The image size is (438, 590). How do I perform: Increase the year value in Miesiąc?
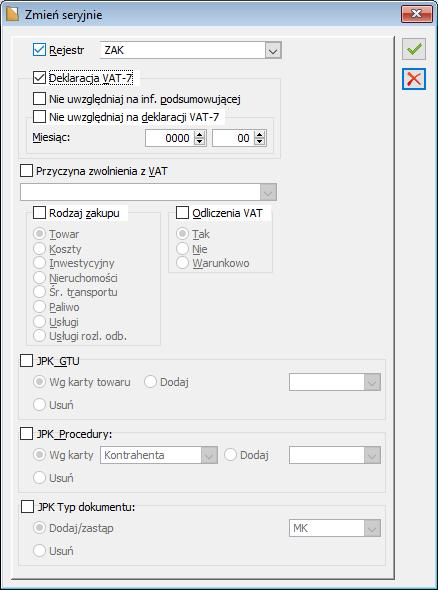(x=200, y=135)
